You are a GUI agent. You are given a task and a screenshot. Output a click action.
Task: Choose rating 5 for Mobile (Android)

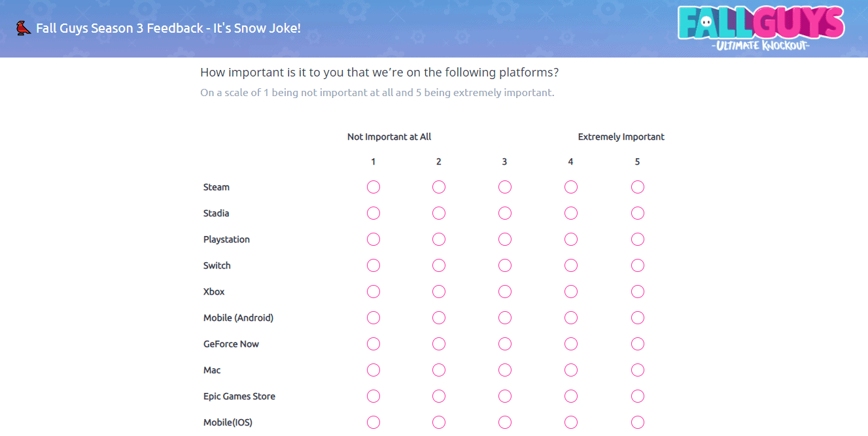(638, 318)
